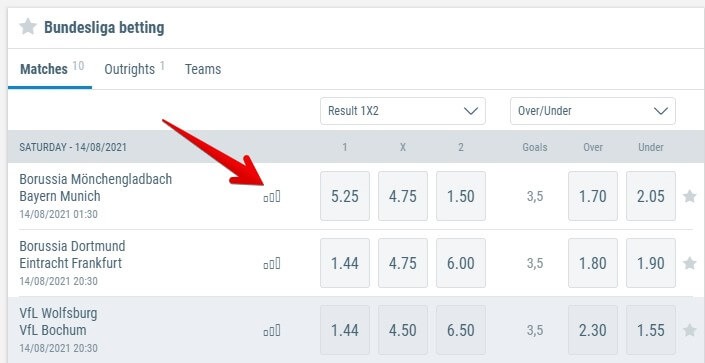Screen dimensions: 705x363
Task: Open the Borussia Dortmund vs Eintracht Frankfurt match
Action: tap(72, 255)
